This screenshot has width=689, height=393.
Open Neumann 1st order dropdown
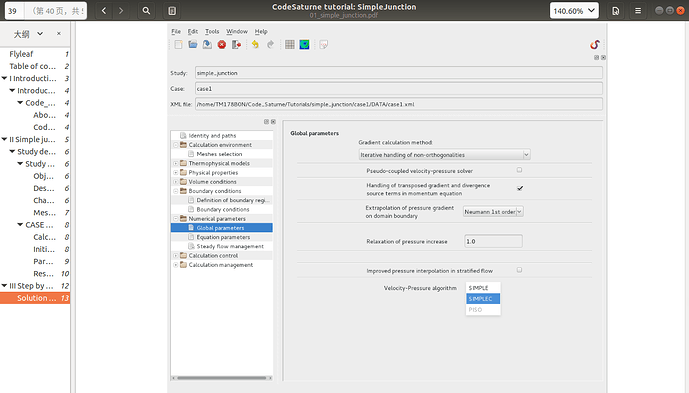[493, 212]
